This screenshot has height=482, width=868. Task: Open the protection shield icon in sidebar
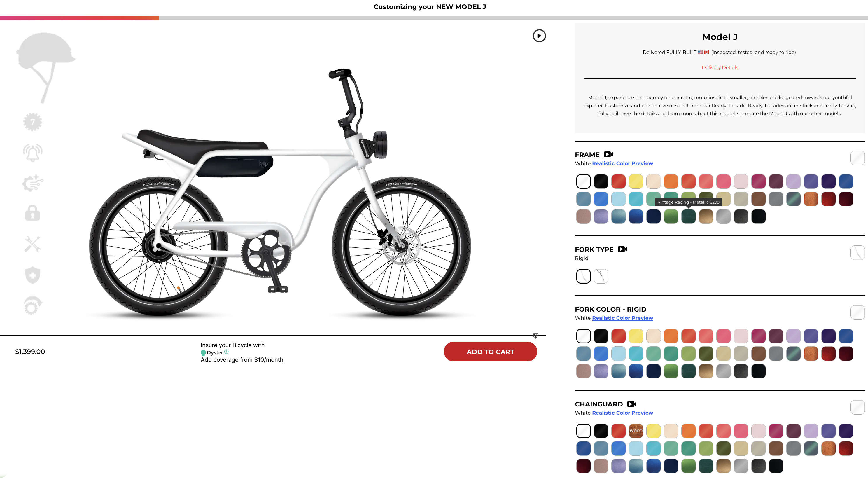point(33,275)
